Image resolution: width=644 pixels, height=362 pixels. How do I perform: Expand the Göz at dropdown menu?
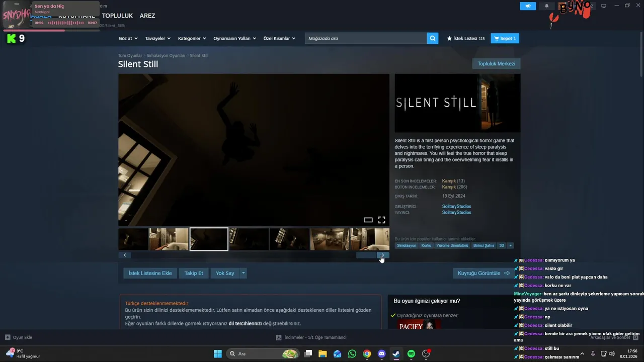128,38
